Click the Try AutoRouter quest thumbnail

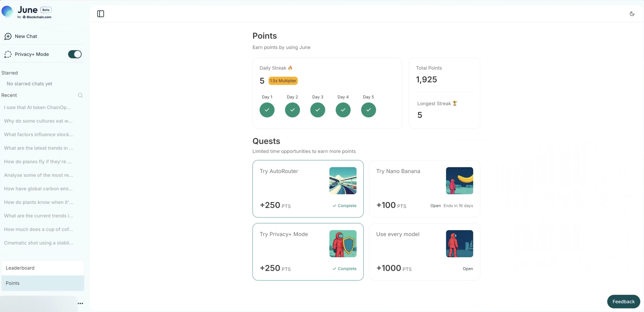click(343, 181)
